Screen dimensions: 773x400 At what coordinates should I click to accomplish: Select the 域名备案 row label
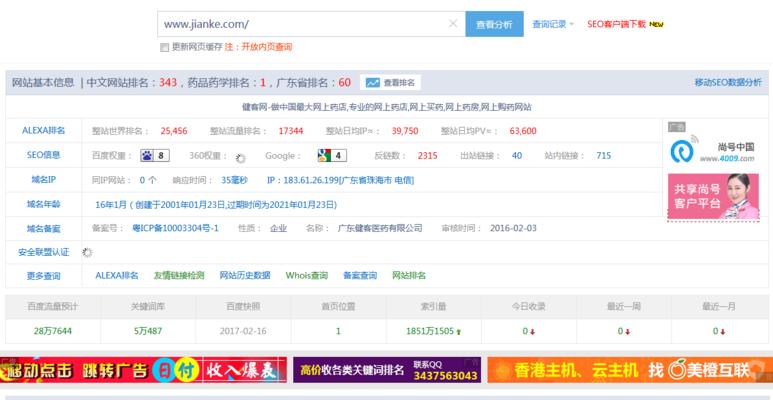pyautogui.click(x=43, y=229)
